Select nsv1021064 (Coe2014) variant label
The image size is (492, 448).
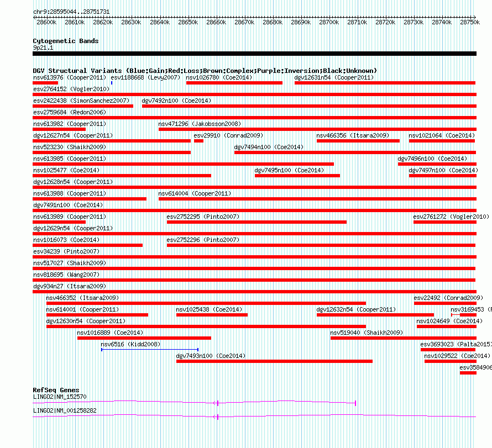tap(442, 135)
